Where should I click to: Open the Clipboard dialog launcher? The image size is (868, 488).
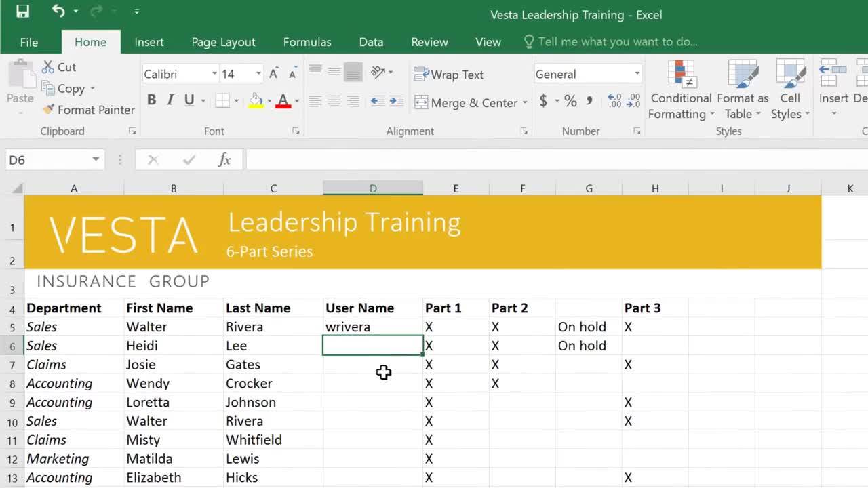(132, 131)
